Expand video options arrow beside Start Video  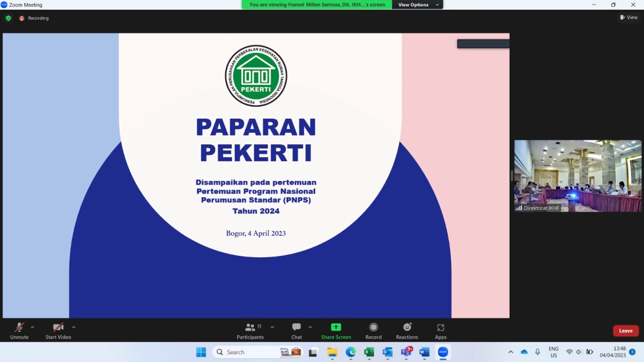[x=74, y=327]
